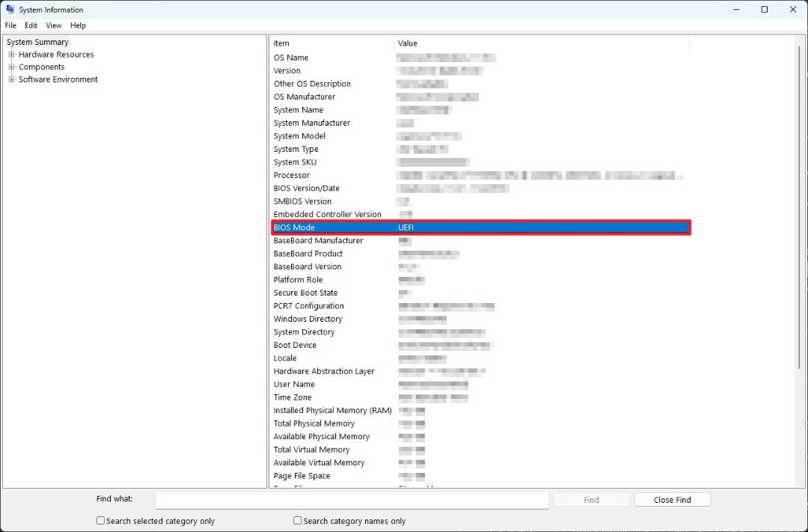Click the System Information app icon in title bar
The width and height of the screenshot is (808, 532).
(x=10, y=9)
